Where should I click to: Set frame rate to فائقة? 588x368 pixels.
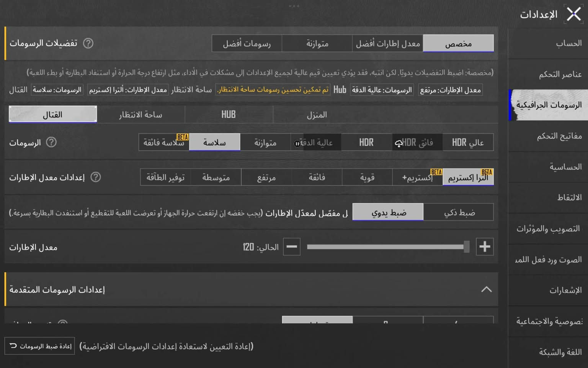[x=317, y=177]
